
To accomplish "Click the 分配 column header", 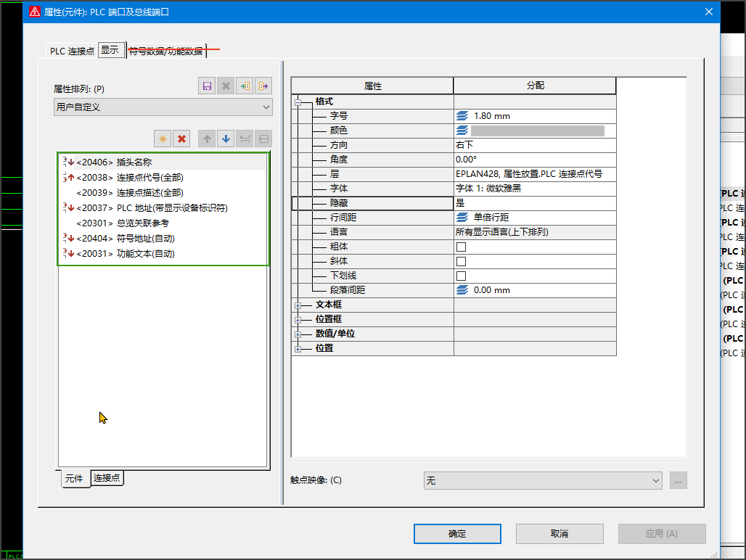I will [535, 86].
